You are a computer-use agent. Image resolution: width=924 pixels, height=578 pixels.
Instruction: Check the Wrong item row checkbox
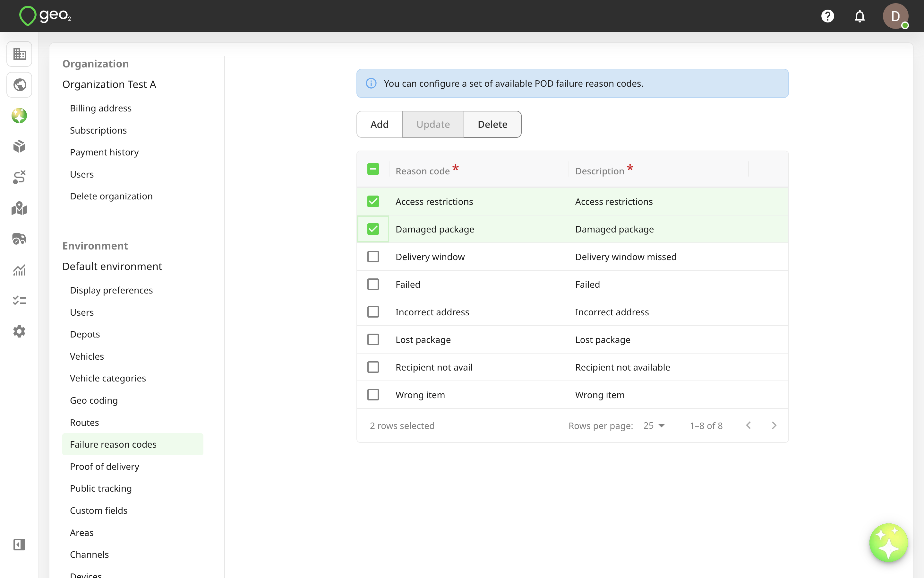(373, 395)
